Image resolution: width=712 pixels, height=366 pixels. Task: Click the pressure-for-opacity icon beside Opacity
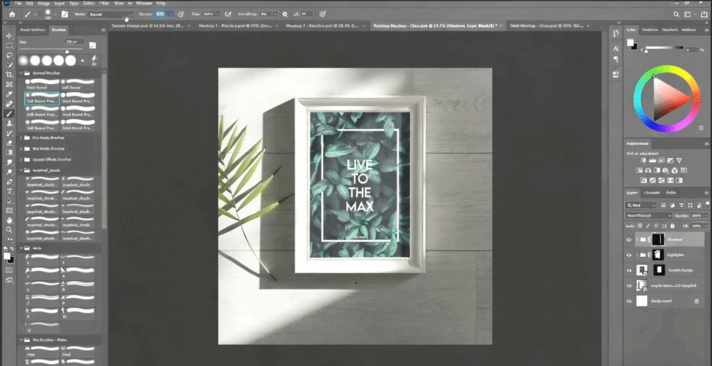point(181,15)
